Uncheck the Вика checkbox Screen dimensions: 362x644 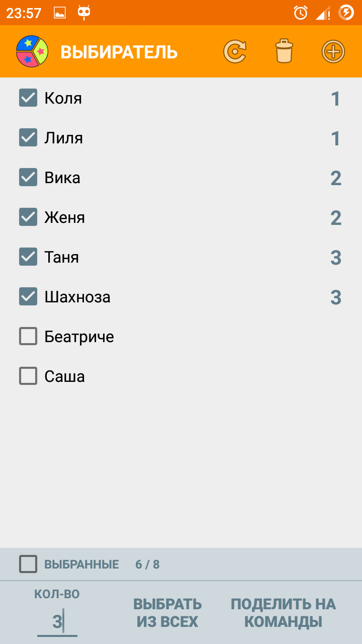(28, 177)
